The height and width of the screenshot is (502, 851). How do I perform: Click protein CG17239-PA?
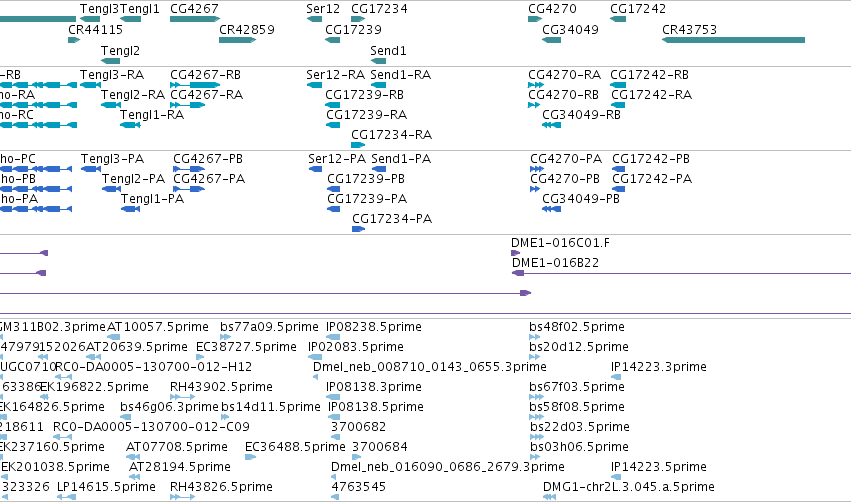(x=367, y=199)
